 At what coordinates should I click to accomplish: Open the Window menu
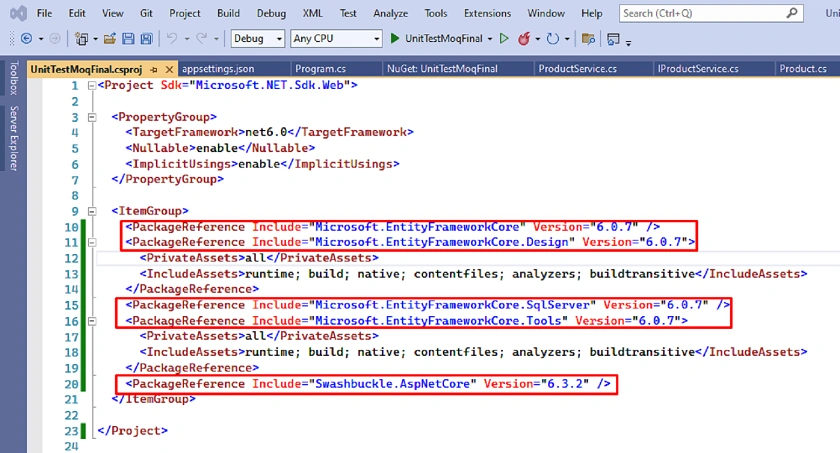tap(546, 13)
